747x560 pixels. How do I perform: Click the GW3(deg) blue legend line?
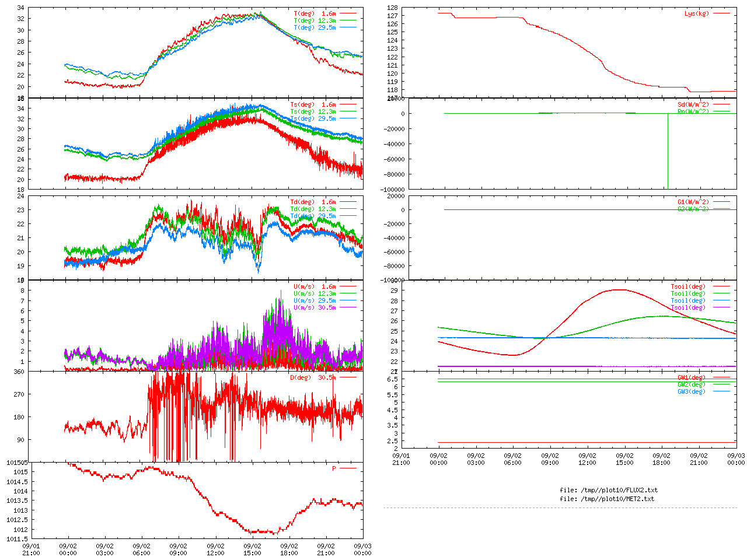coord(721,391)
